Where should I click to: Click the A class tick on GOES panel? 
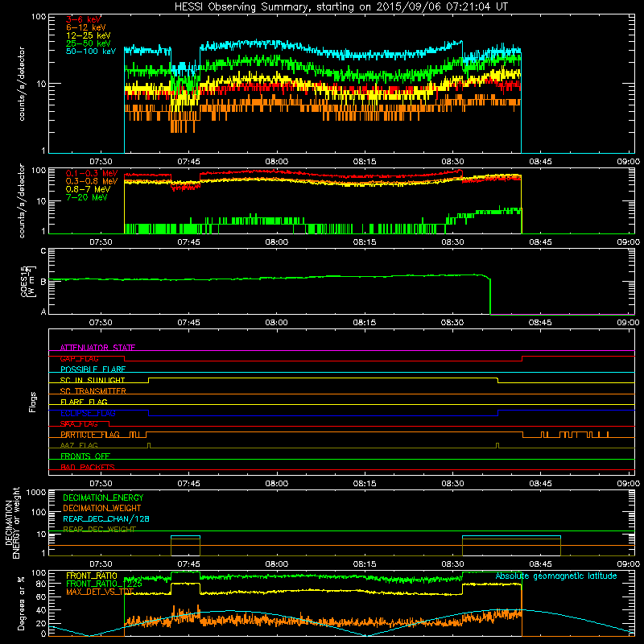point(43,312)
